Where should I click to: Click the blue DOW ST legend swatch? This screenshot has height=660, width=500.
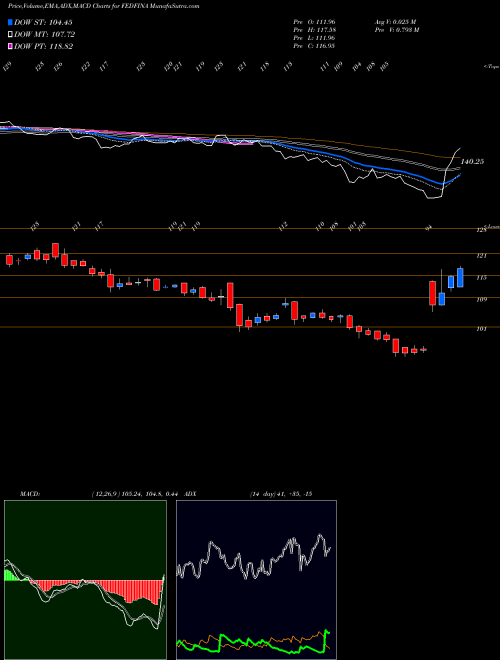(10, 22)
